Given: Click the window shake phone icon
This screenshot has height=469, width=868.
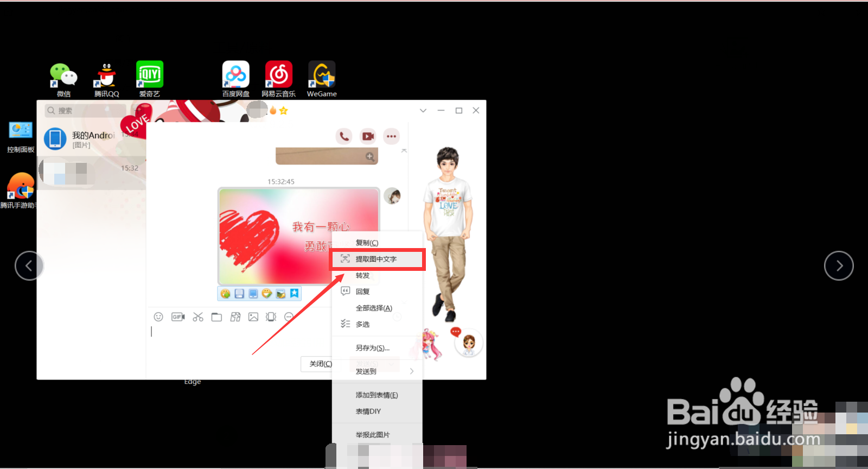Looking at the screenshot, I should pos(271,317).
